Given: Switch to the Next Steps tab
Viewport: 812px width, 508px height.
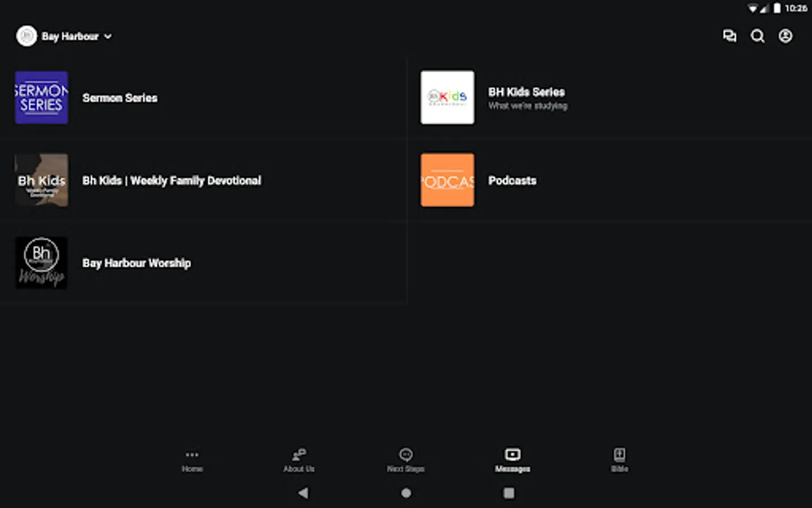Looking at the screenshot, I should click(x=406, y=461).
